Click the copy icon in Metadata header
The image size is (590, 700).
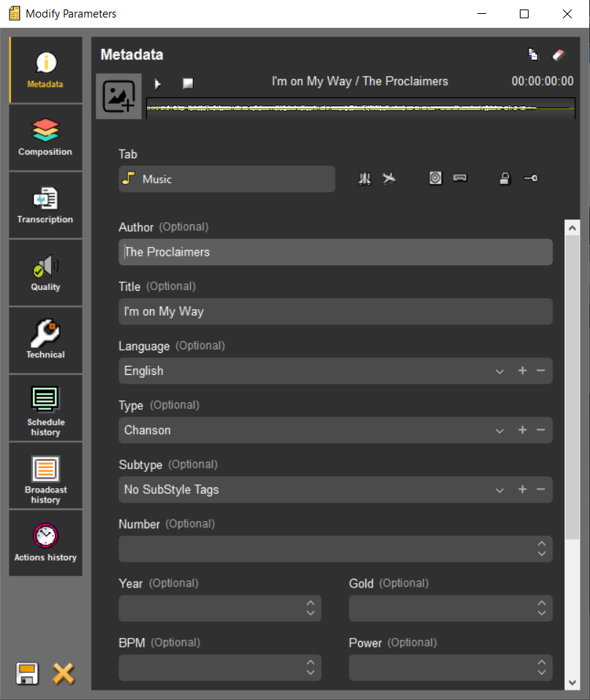click(534, 55)
